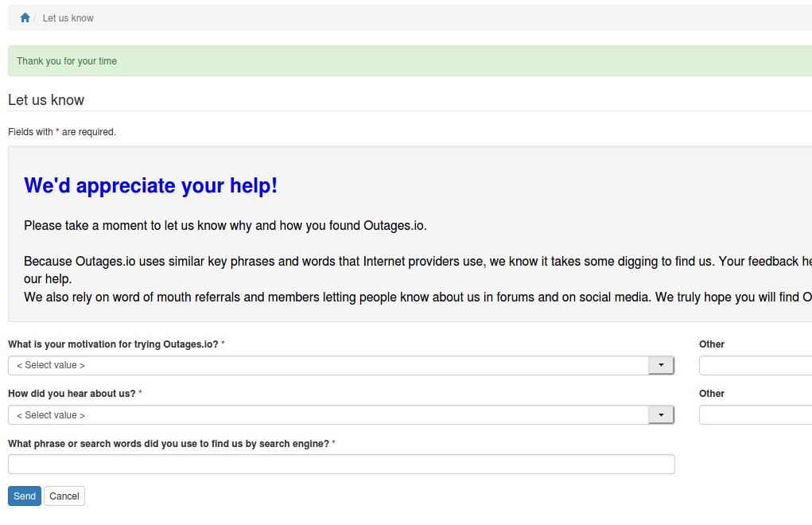Submit the form with the Send button
The width and height of the screenshot is (812, 525).
point(25,496)
